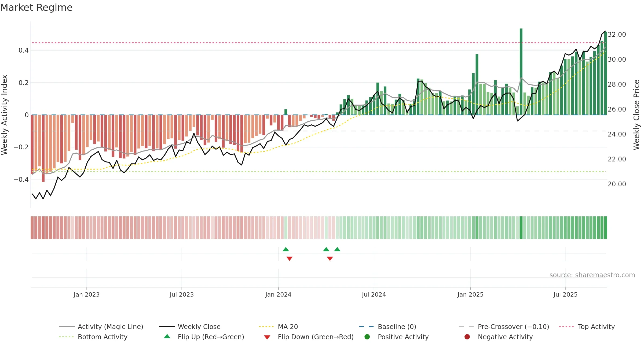Click the dark green heatmap cell at the tallest spike

[x=521, y=228]
